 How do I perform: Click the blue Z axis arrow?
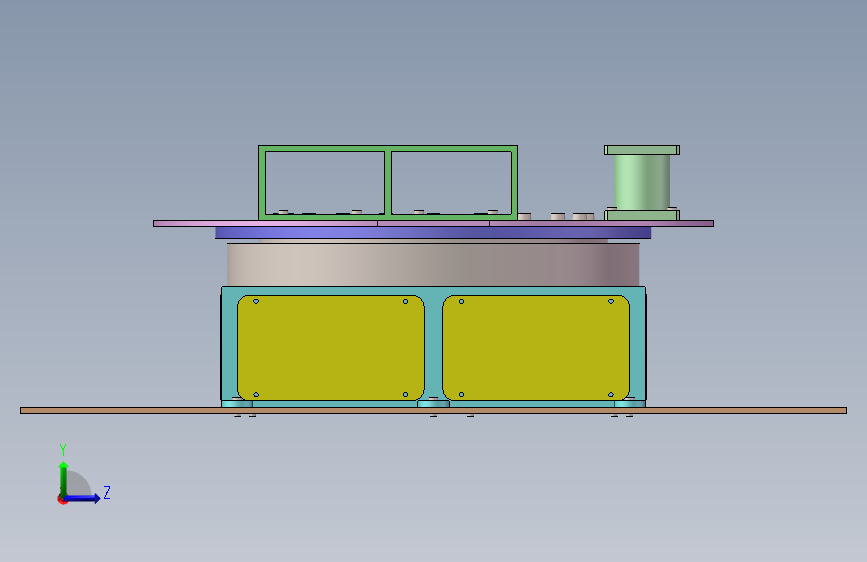point(83,498)
